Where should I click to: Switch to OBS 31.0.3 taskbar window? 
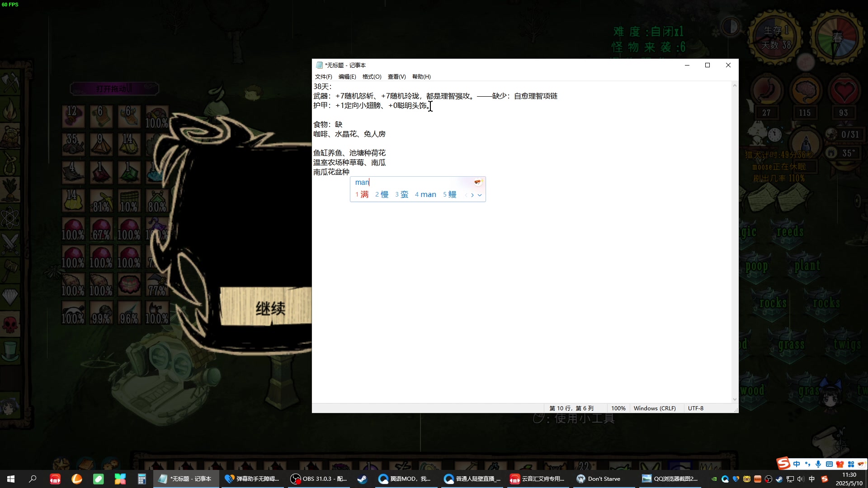(319, 479)
